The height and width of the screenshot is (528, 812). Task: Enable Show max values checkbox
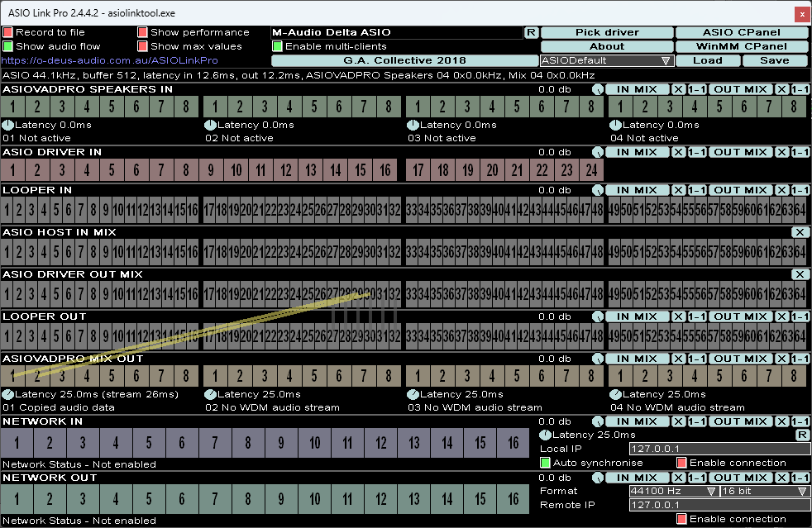[x=142, y=46]
